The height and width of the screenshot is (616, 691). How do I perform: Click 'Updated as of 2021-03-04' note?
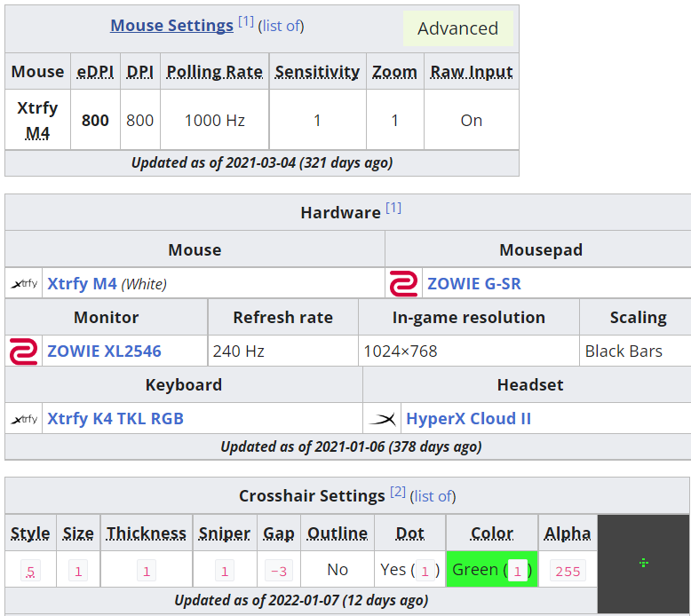[x=262, y=163]
